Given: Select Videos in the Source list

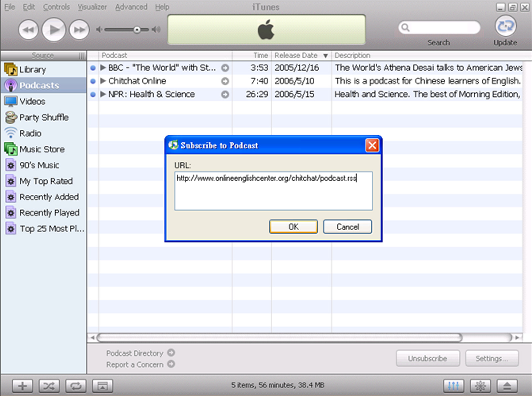Looking at the screenshot, I should pyautogui.click(x=43, y=101).
